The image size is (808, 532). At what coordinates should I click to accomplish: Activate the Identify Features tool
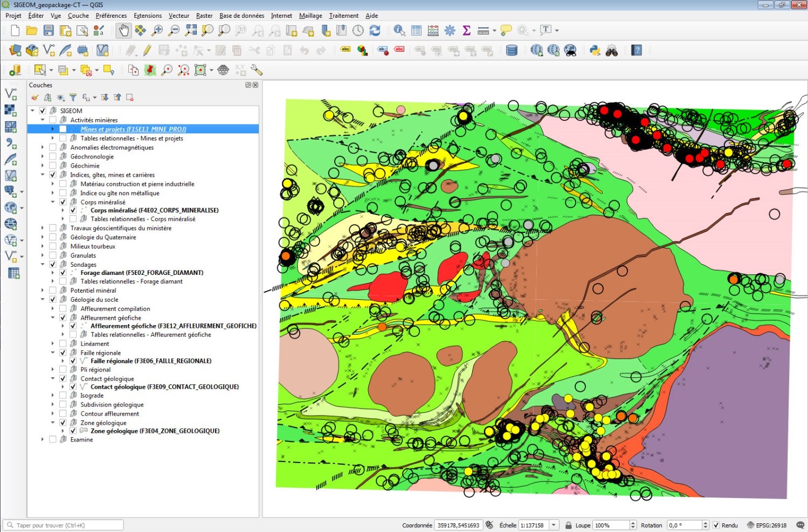(399, 31)
